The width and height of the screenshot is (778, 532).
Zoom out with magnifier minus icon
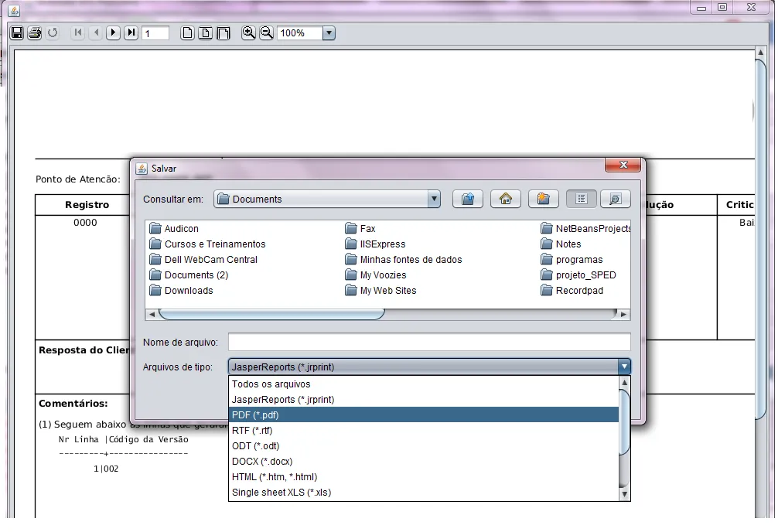coord(267,32)
